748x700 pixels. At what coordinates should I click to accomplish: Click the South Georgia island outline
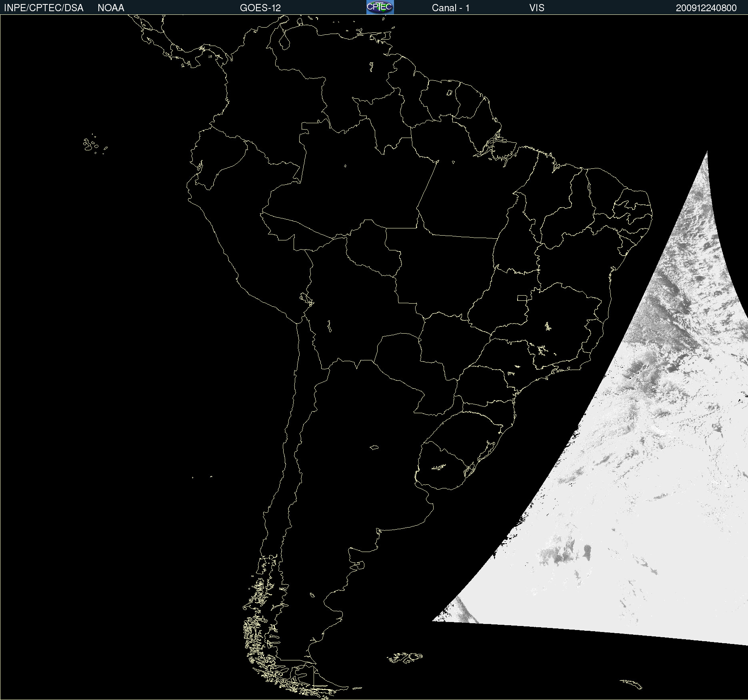click(x=631, y=684)
